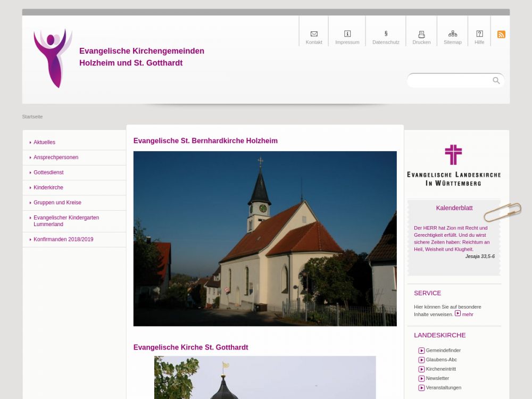Image resolution: width=532 pixels, height=399 pixels.
Task: Expand Gruppen und Kreise section
Action: 57,203
